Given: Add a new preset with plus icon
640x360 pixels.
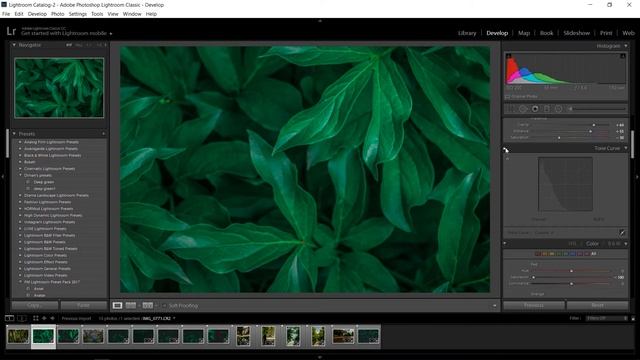Looking at the screenshot, I should 103,134.
